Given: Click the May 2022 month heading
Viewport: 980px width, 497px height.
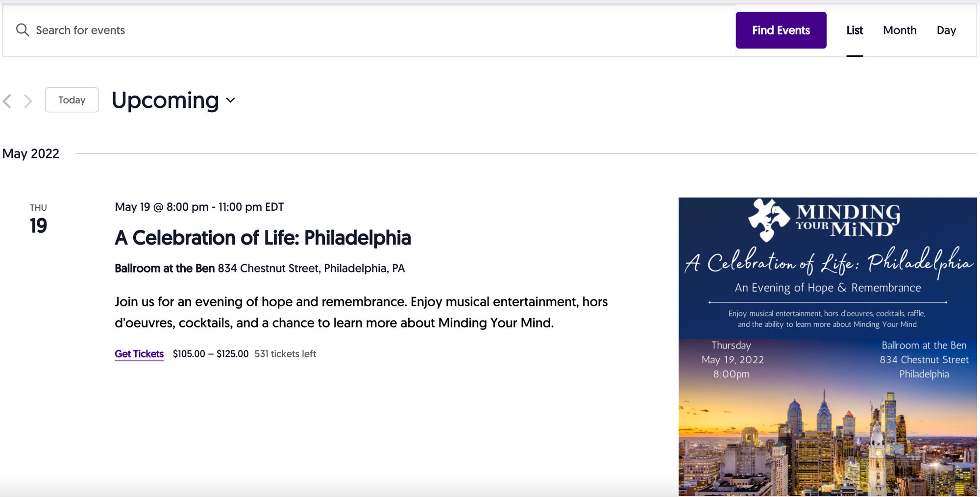Looking at the screenshot, I should click(x=31, y=154).
